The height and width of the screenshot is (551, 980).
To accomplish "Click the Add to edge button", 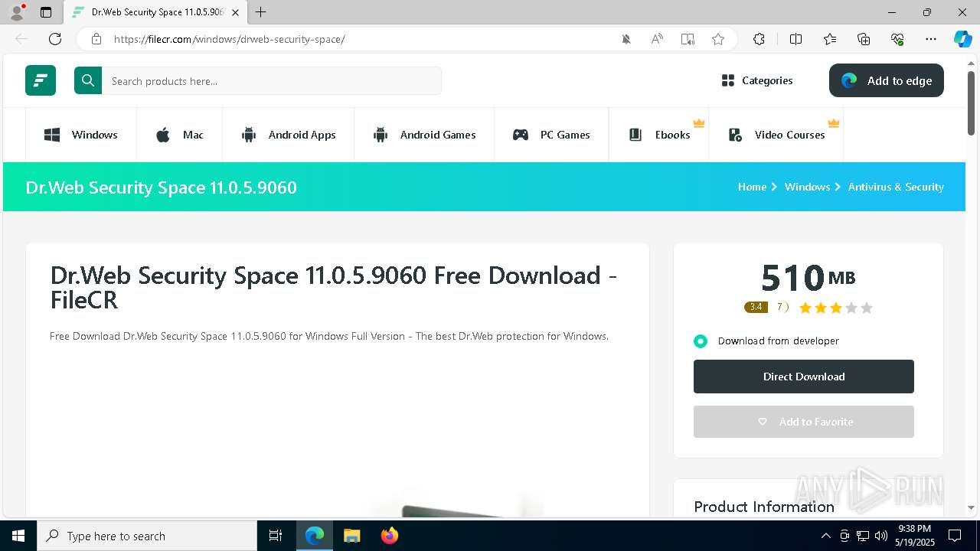I will pos(887,80).
